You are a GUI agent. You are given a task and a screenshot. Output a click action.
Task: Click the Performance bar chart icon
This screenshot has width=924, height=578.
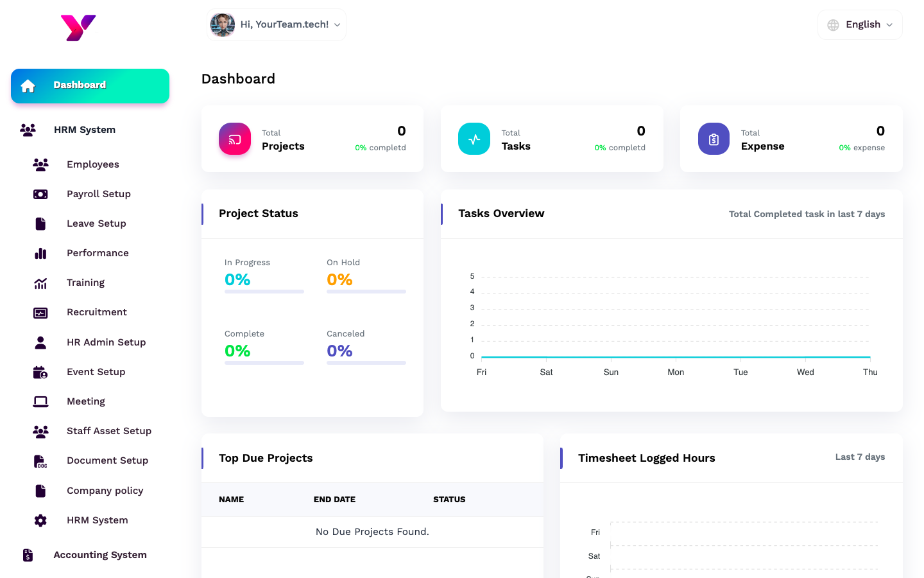tap(40, 252)
